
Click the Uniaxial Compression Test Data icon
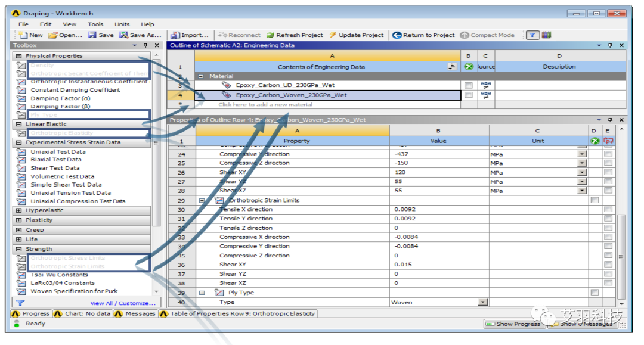[x=21, y=201]
